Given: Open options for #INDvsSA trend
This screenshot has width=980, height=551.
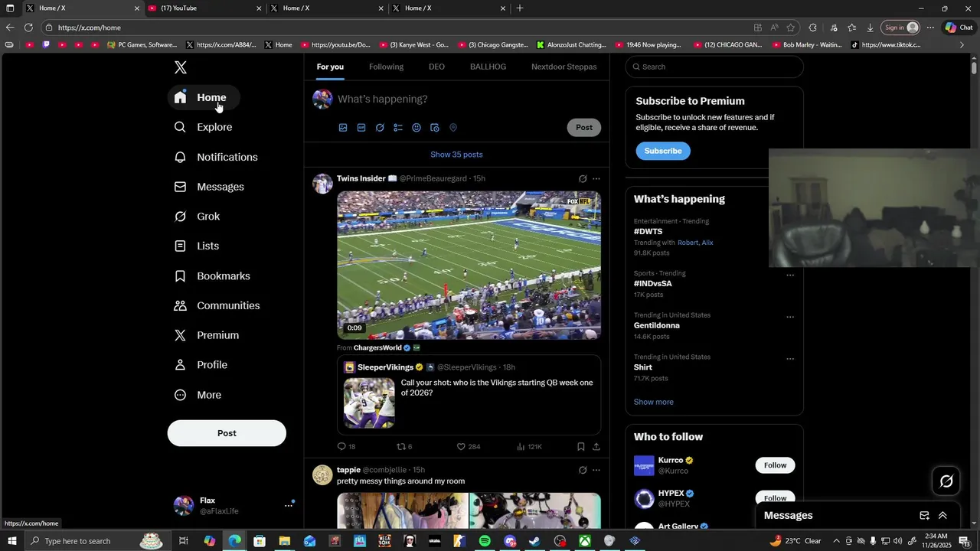Looking at the screenshot, I should pyautogui.click(x=790, y=275).
